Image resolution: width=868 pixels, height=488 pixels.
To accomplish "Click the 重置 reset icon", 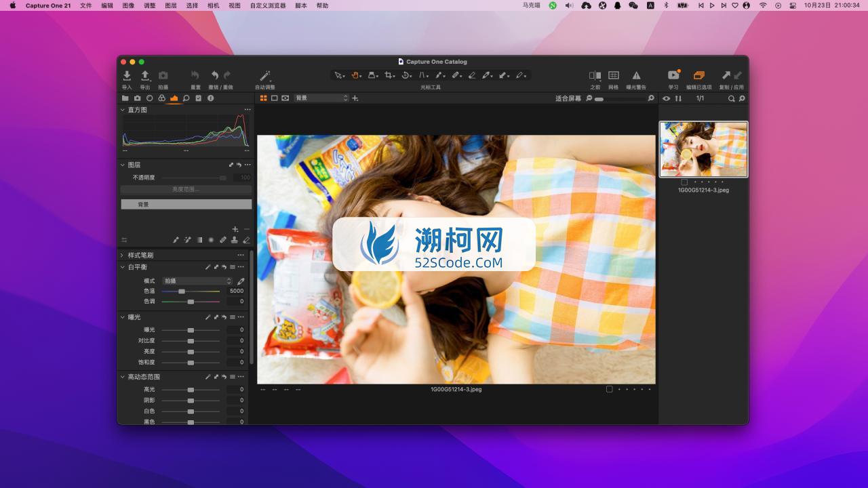I will click(x=195, y=75).
